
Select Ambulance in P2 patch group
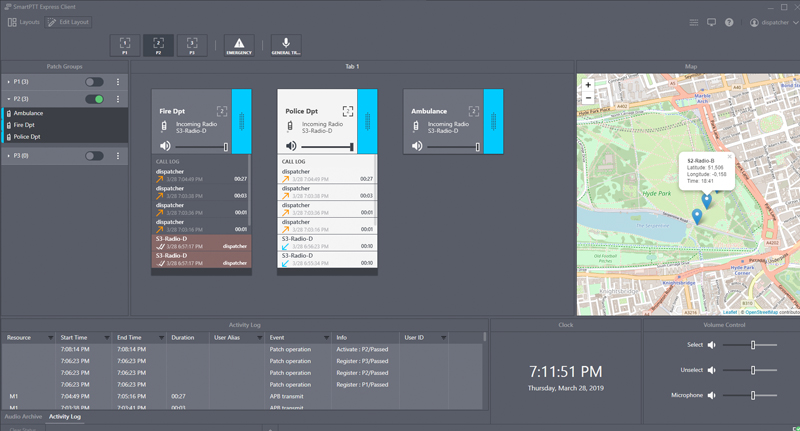pos(65,113)
